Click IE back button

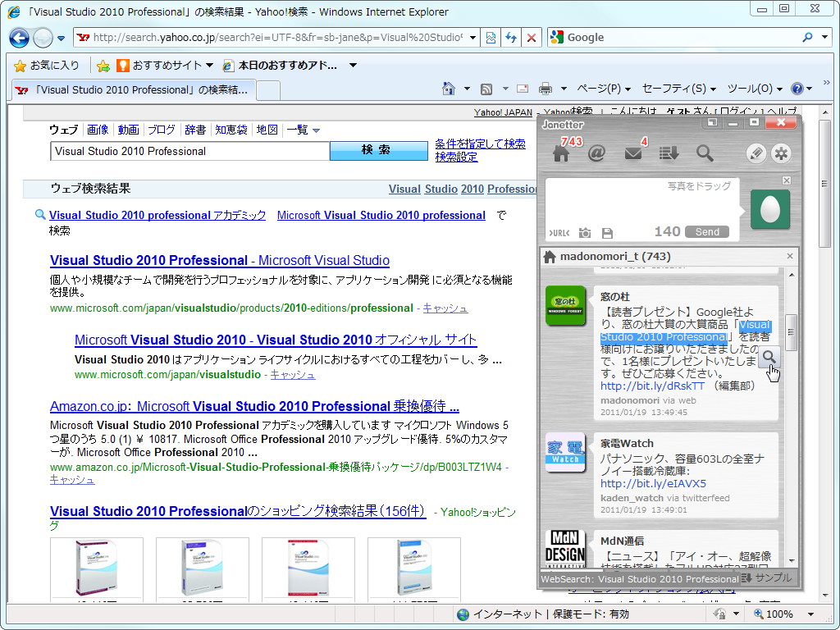(x=19, y=38)
